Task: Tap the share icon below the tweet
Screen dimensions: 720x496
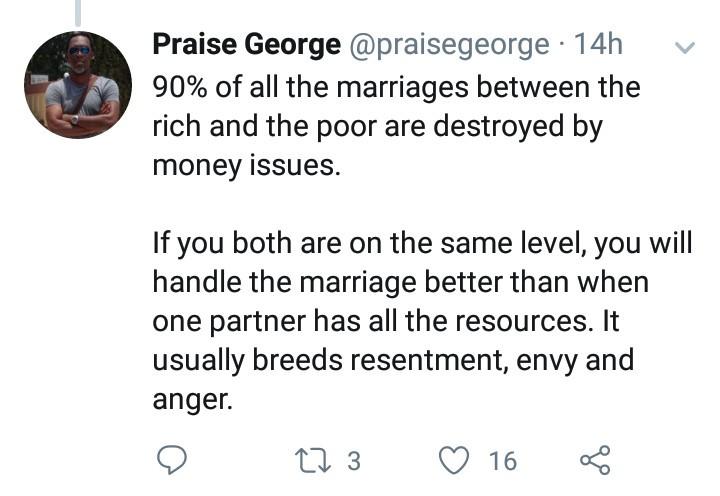Action: [x=594, y=459]
